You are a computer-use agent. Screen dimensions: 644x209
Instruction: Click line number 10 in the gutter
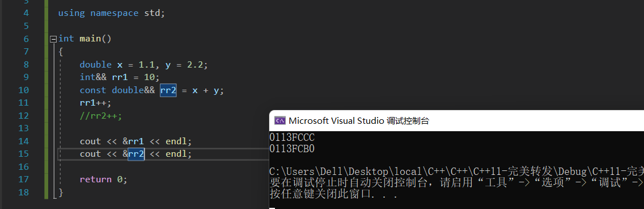pyautogui.click(x=24, y=90)
